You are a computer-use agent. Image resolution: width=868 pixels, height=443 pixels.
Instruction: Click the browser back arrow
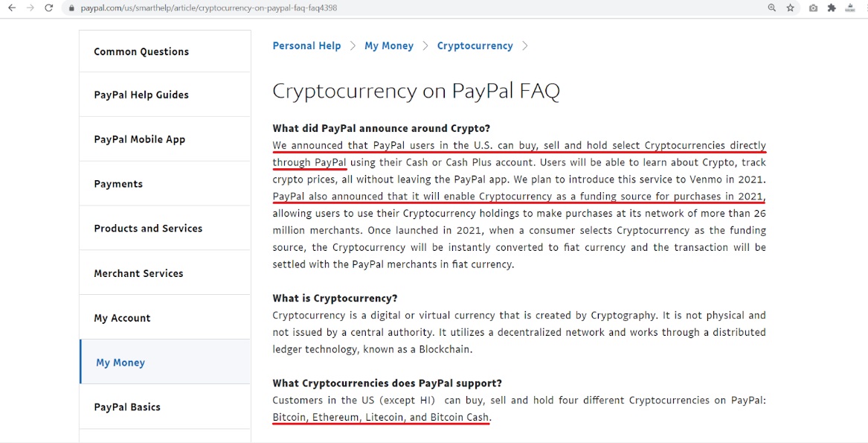11,8
